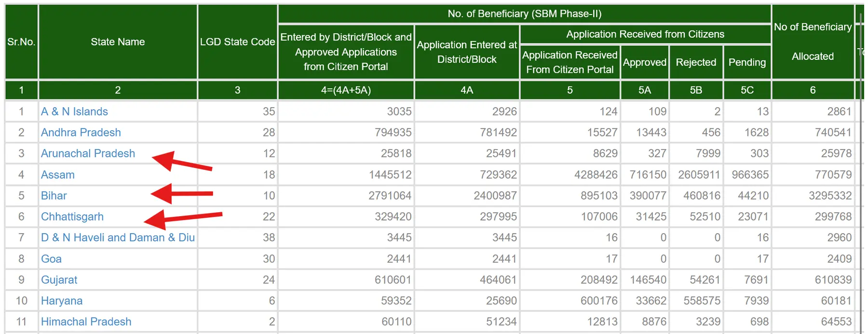The height and width of the screenshot is (334, 868).
Task: Click the value 2960 in D & N Haveli row
Action: pos(839,237)
